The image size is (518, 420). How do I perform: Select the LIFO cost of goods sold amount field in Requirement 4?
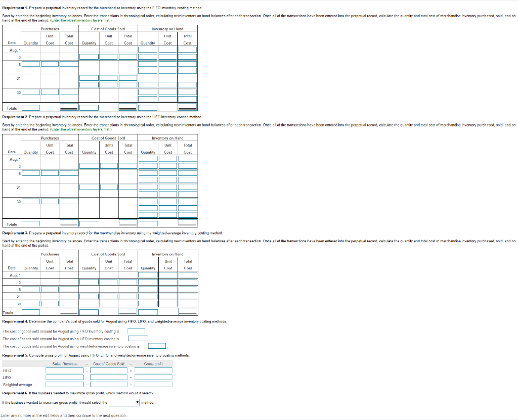point(138,339)
